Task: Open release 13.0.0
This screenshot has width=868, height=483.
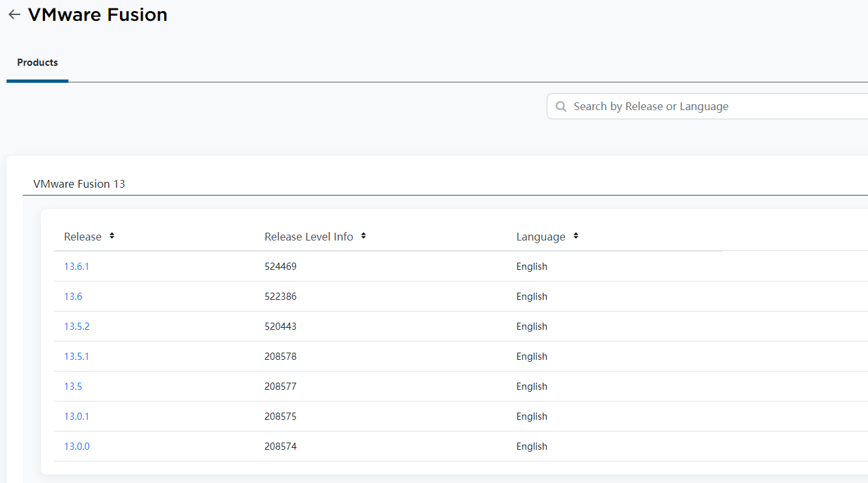Action: (77, 446)
